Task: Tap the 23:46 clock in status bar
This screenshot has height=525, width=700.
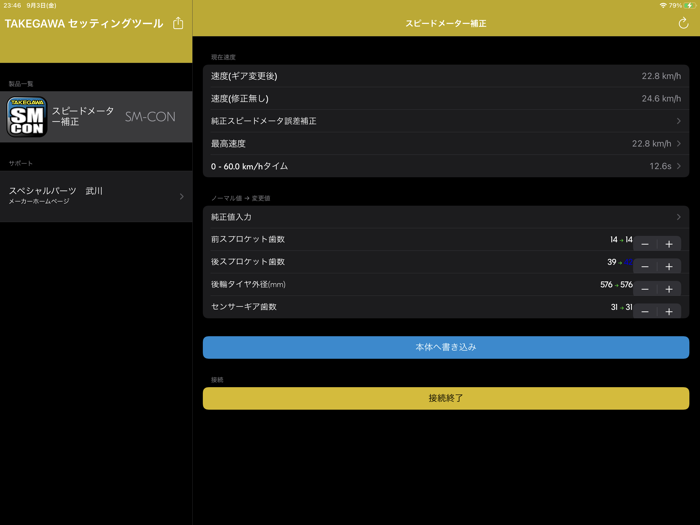Action: coord(12,5)
